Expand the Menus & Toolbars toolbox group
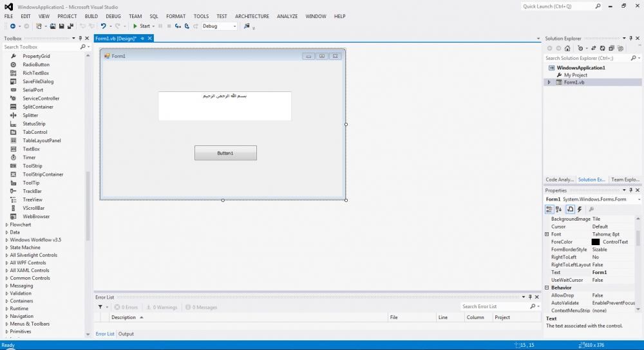Image resolution: width=644 pixels, height=350 pixels. [x=7, y=324]
